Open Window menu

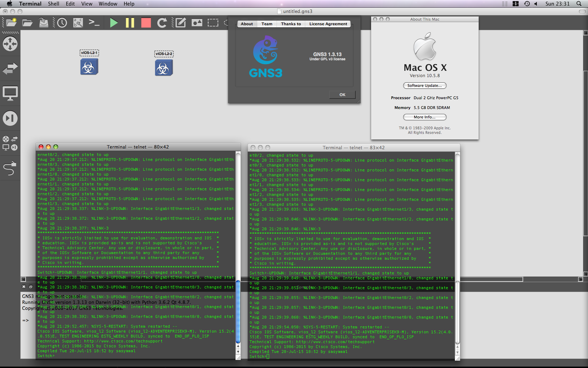(108, 4)
